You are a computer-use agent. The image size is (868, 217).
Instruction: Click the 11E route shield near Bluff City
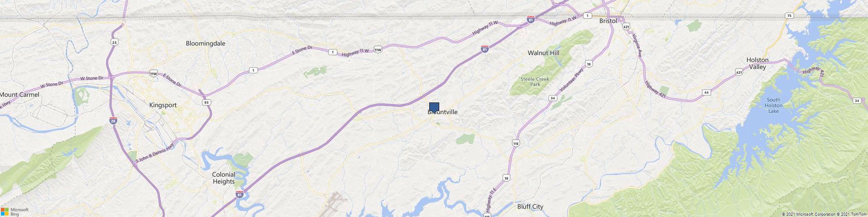(x=516, y=142)
